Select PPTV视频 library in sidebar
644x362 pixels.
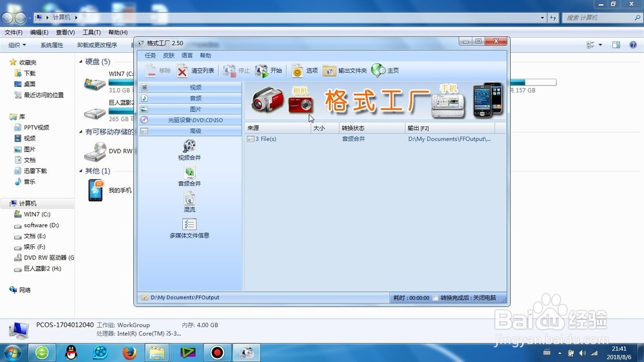pos(32,128)
